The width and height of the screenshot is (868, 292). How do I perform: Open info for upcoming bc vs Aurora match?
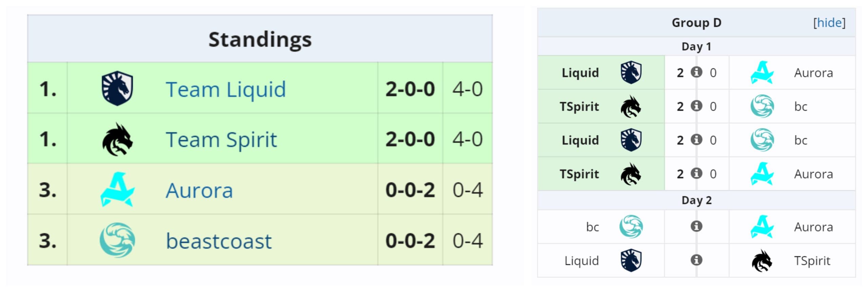tap(696, 226)
